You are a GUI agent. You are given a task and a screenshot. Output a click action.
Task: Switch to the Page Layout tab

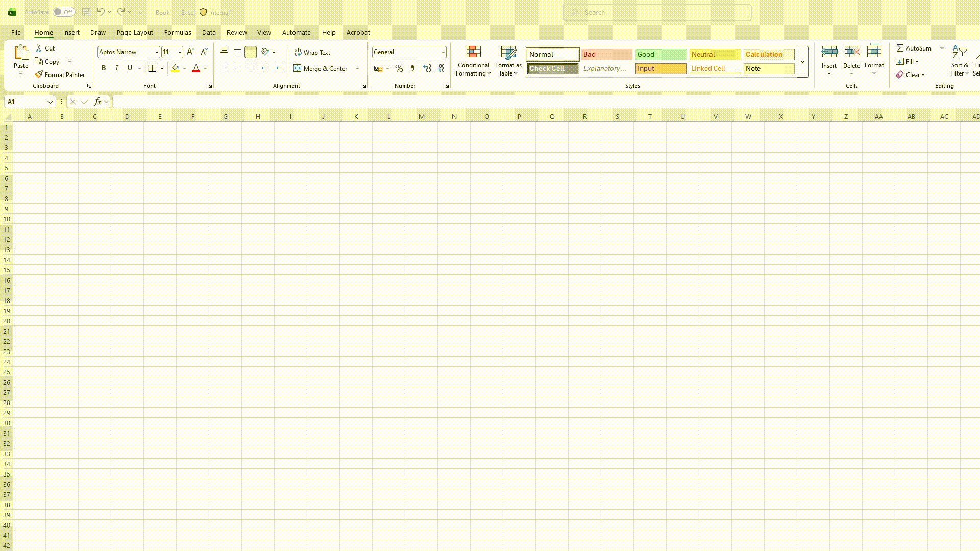click(x=135, y=32)
